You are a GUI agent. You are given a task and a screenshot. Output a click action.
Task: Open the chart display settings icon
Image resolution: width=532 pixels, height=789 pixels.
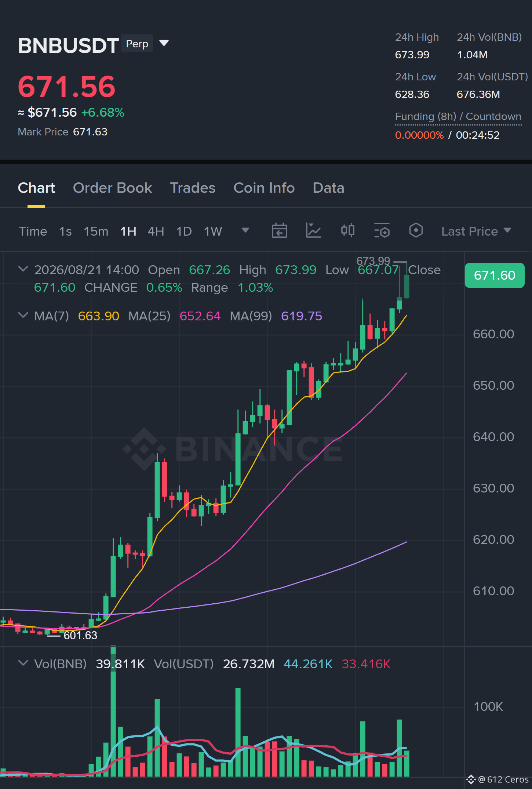pos(382,231)
